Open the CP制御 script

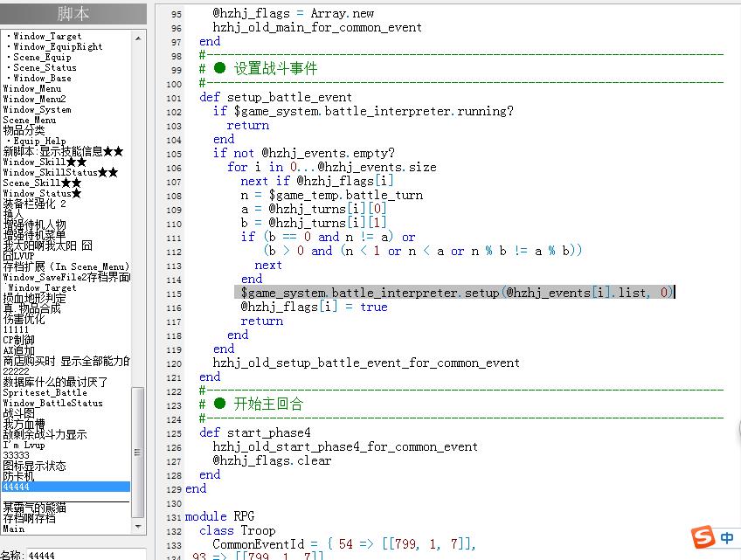coord(18,340)
